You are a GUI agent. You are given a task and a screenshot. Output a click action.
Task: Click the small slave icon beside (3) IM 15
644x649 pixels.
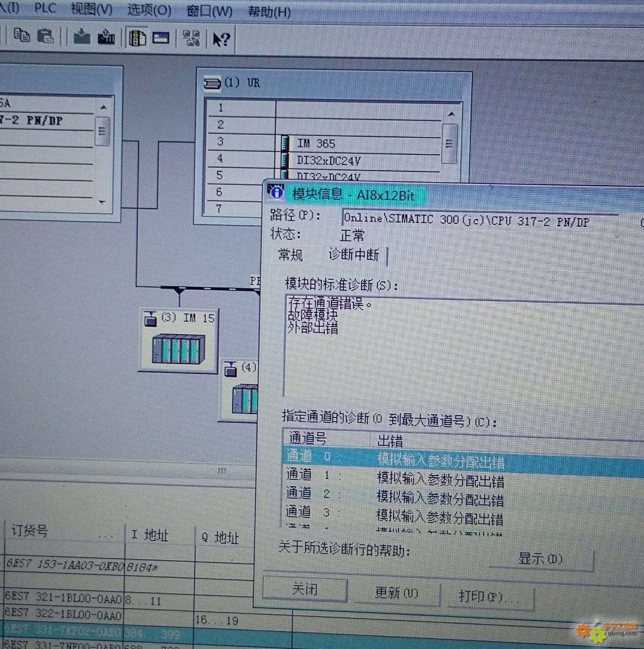tap(150, 318)
